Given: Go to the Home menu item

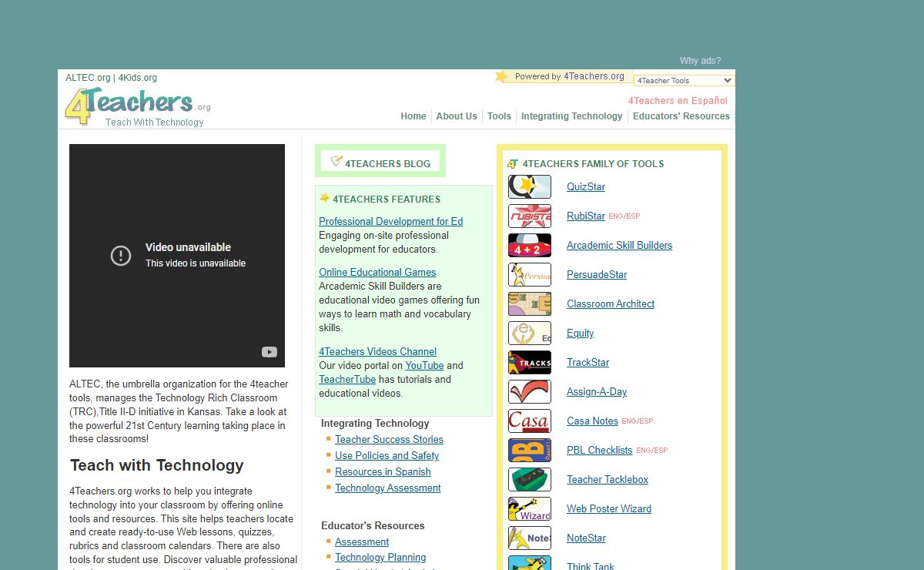Looking at the screenshot, I should click(x=413, y=116).
